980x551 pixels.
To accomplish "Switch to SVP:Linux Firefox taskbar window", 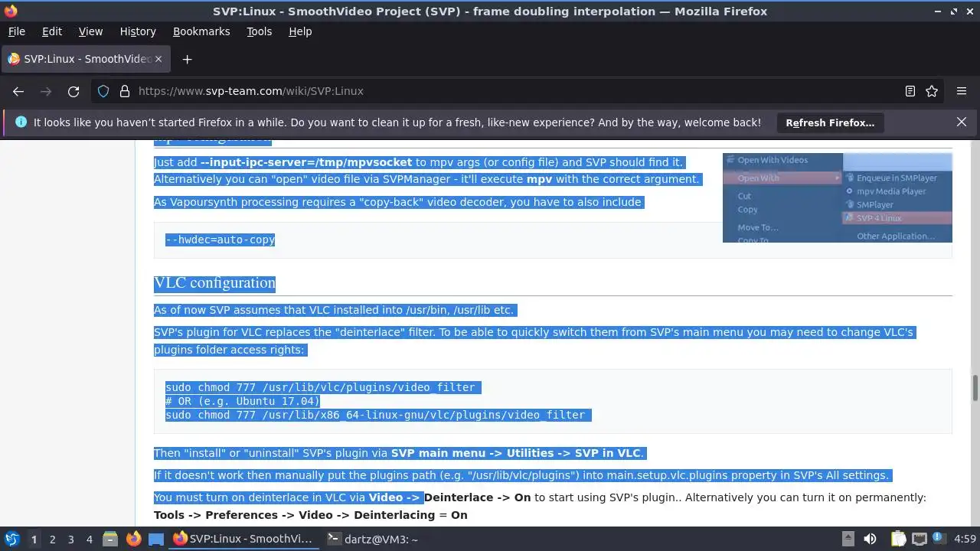I will pos(243,539).
